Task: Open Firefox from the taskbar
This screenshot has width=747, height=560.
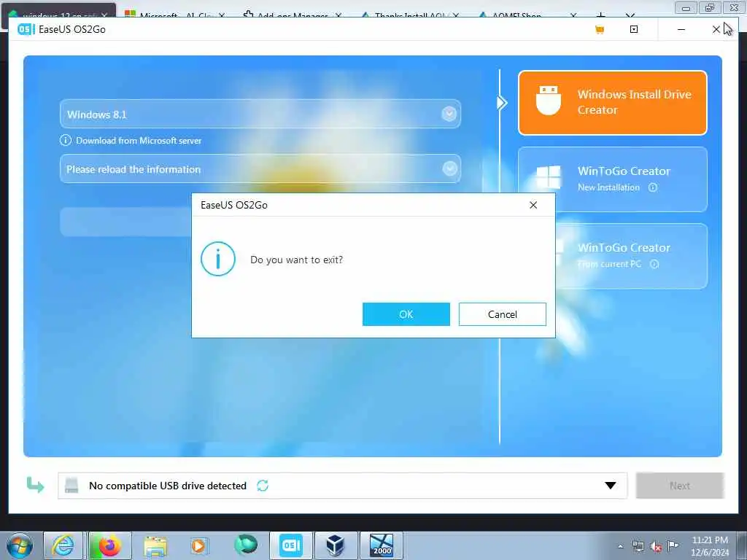Action: pyautogui.click(x=109, y=545)
